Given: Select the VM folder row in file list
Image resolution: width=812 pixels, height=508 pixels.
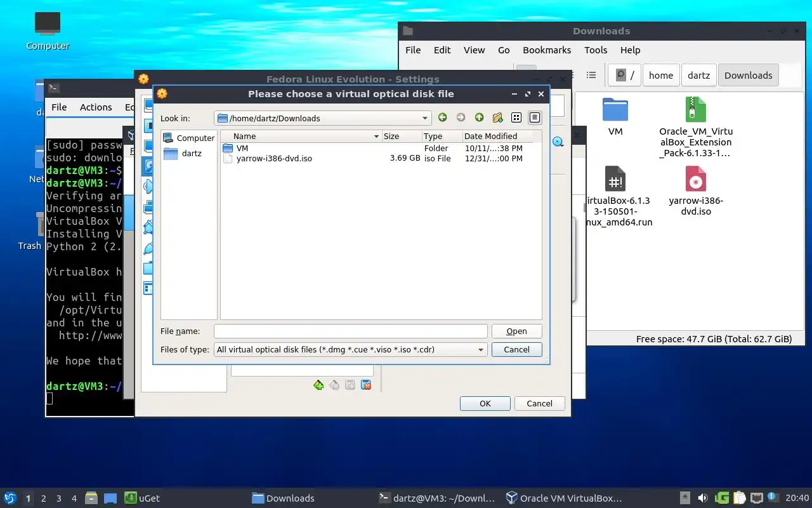Looking at the screenshot, I should click(381, 148).
